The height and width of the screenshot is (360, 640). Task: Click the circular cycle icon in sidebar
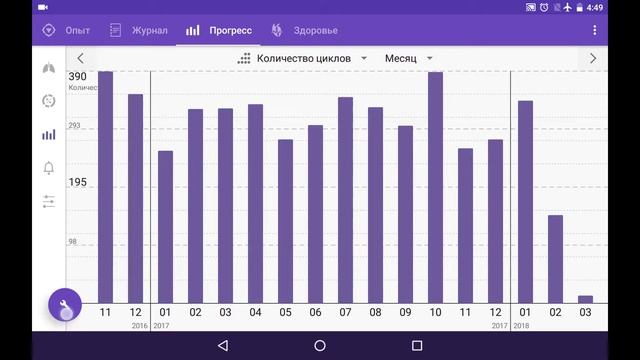(49, 101)
